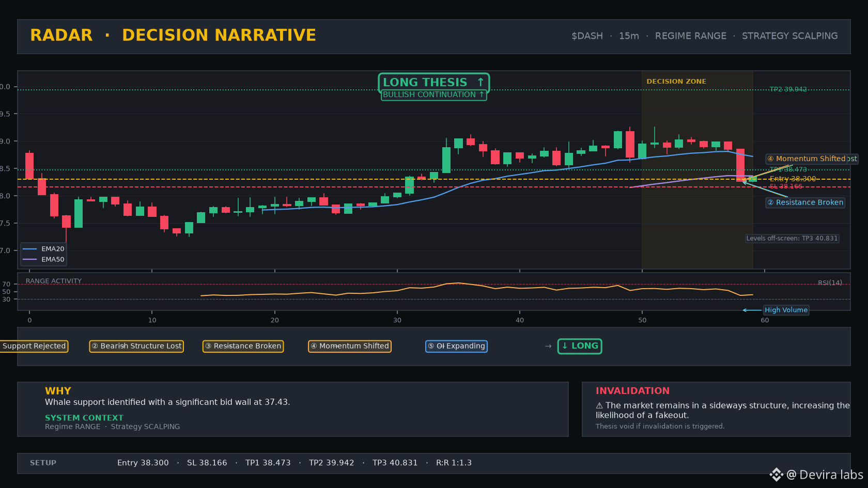
Task: Click the arrow icon before the LONG badge
Action: pyautogui.click(x=548, y=346)
